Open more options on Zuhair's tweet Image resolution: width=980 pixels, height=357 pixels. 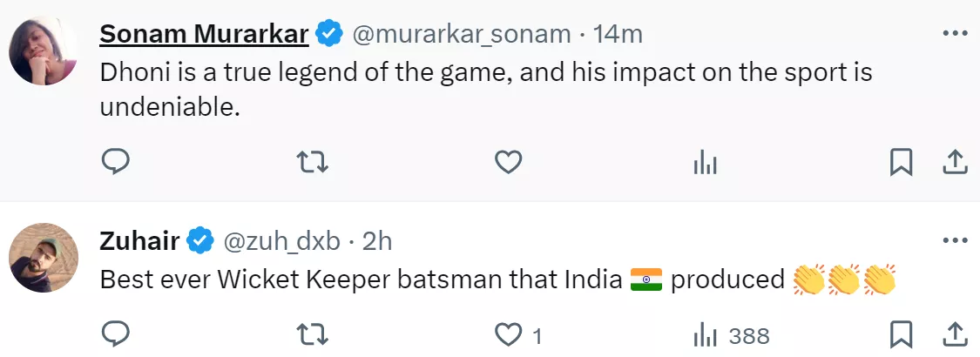[956, 239]
